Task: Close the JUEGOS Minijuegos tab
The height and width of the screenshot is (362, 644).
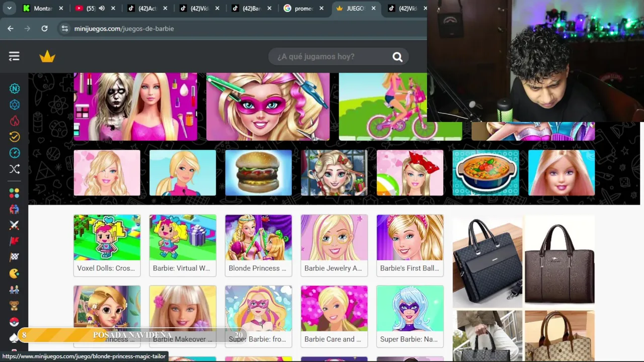Action: pyautogui.click(x=374, y=8)
